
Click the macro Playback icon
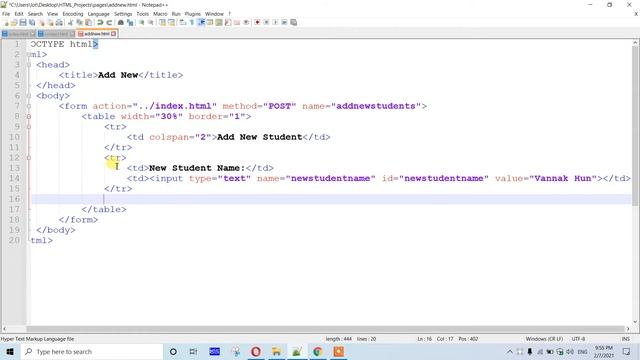tap(275, 22)
